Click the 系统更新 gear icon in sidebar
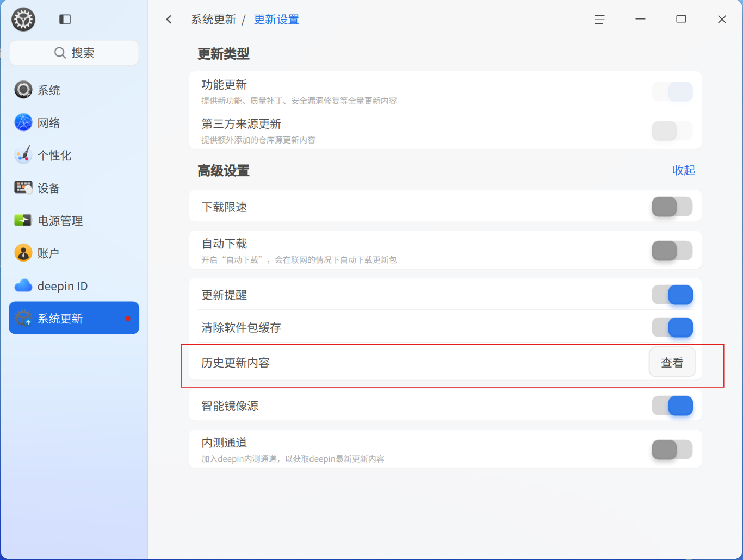 [23, 318]
